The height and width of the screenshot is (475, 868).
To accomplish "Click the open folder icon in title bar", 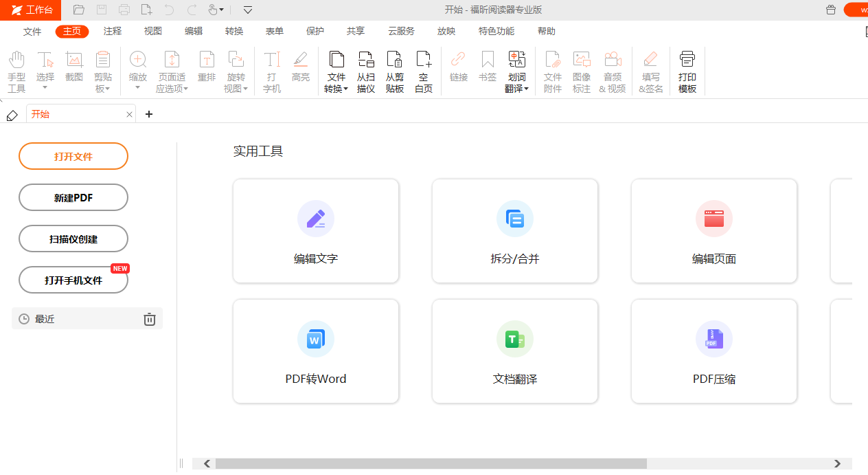I will 79,10.
